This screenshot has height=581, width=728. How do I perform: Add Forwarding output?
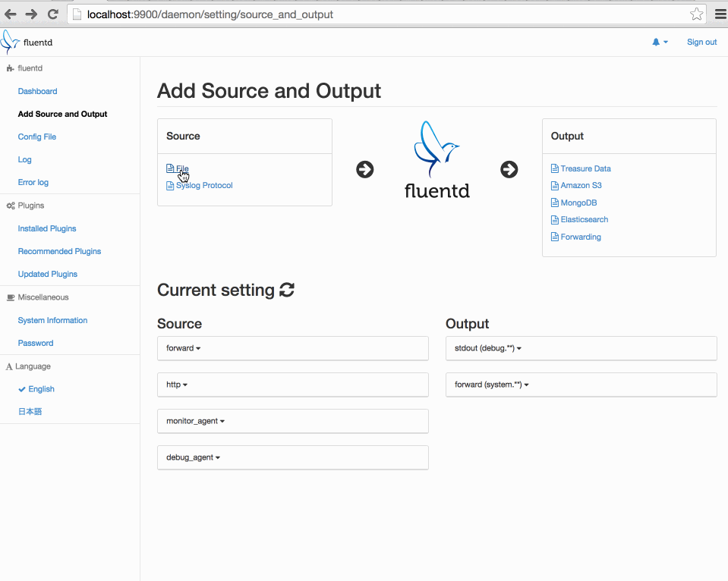click(581, 237)
